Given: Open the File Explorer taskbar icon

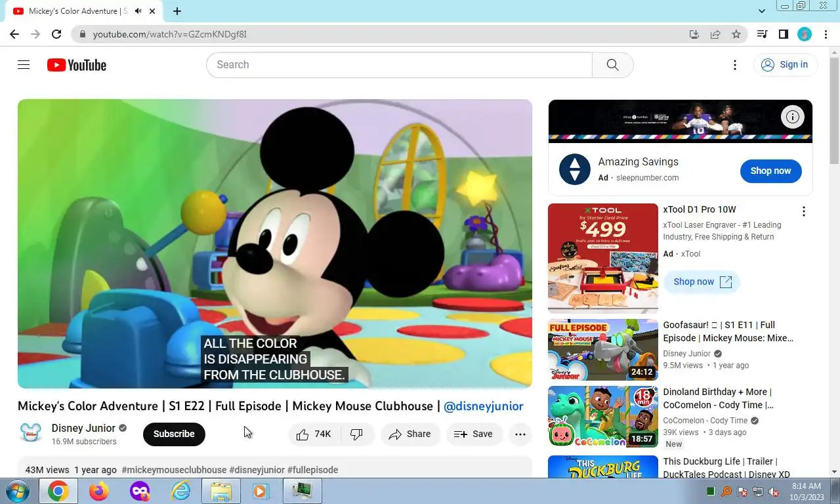Looking at the screenshot, I should point(220,491).
